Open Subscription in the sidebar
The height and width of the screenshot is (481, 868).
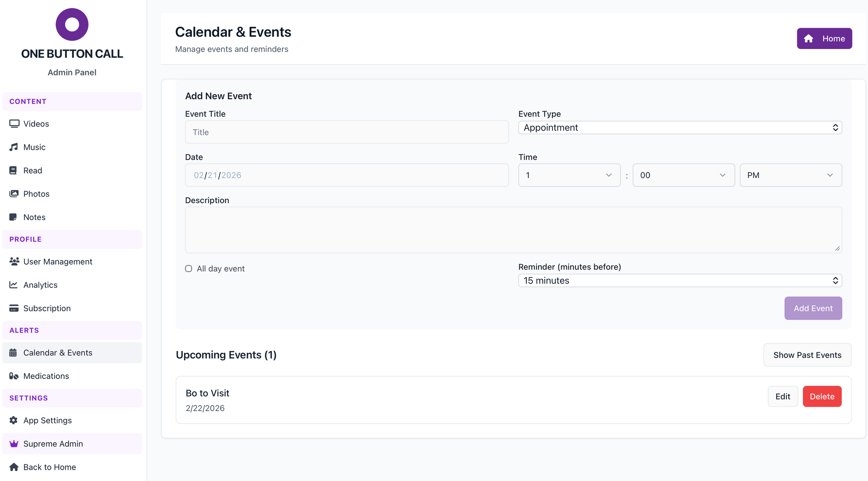tap(47, 308)
